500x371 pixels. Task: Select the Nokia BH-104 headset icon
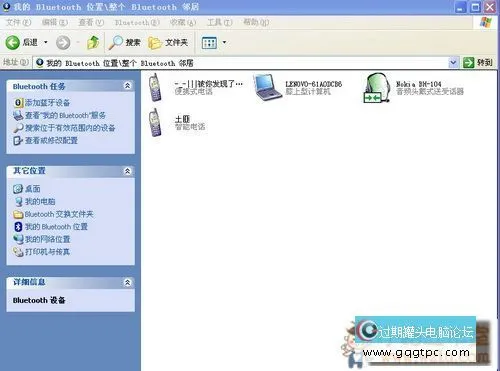[377, 88]
